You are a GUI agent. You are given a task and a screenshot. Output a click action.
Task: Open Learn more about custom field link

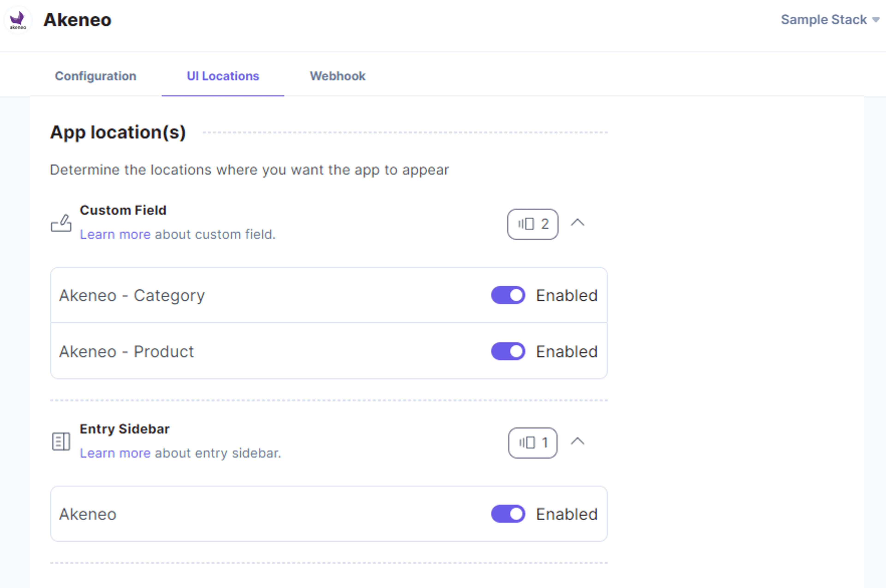point(115,234)
